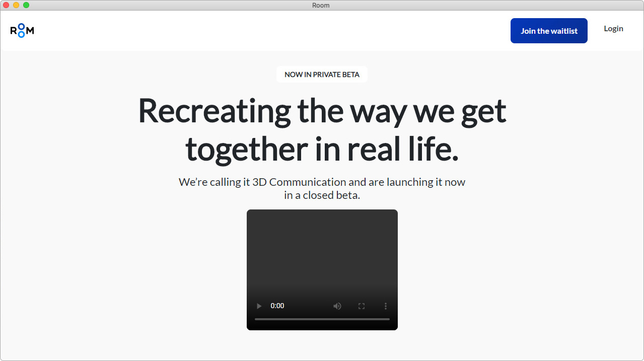Click the video progress bar

pyautogui.click(x=322, y=319)
